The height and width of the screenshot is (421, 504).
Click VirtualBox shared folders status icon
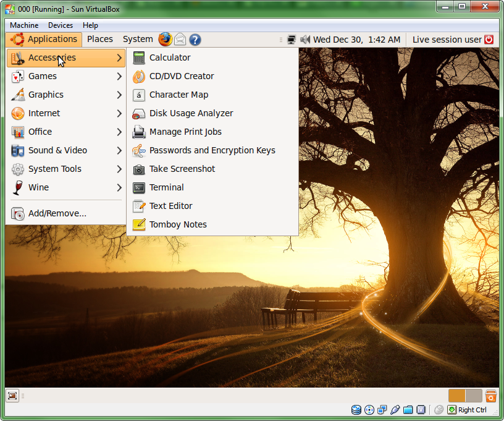coord(408,410)
